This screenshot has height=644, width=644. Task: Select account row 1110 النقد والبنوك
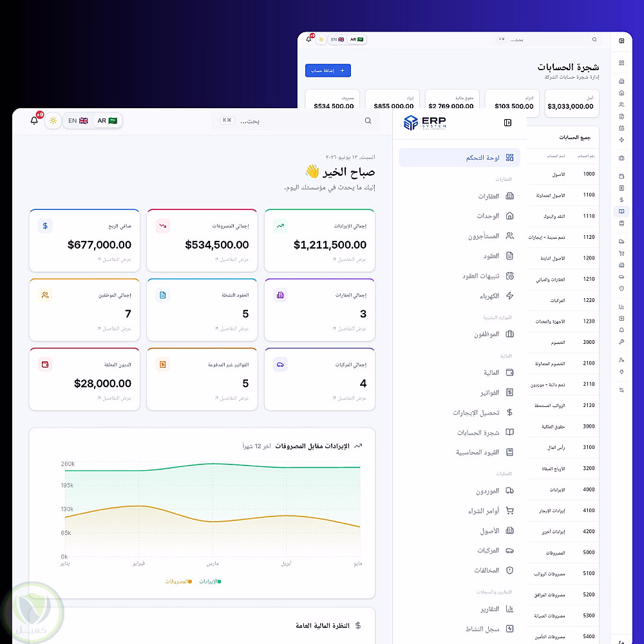click(x=563, y=216)
